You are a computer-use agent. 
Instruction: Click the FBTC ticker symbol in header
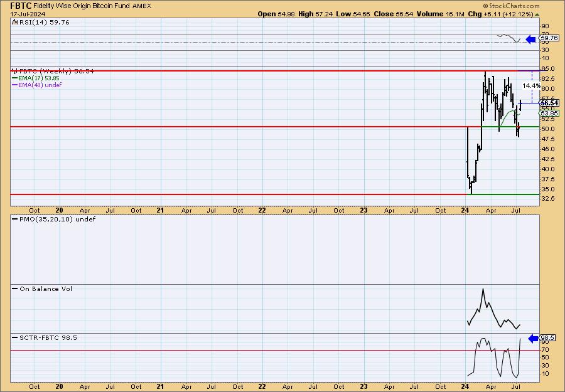21,6
